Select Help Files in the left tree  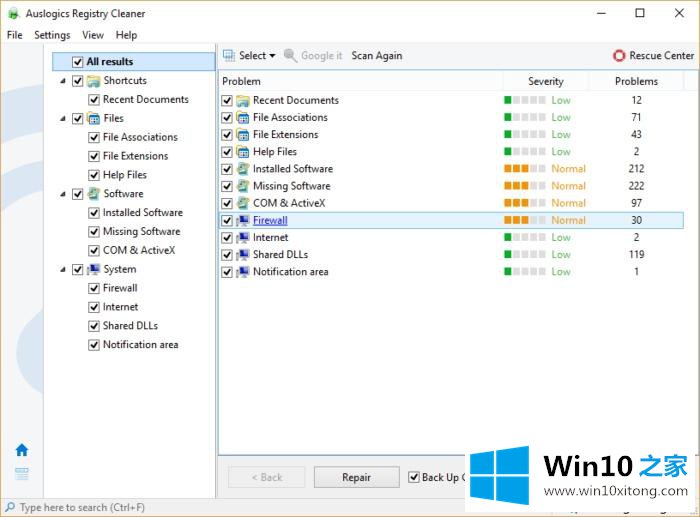(125, 175)
